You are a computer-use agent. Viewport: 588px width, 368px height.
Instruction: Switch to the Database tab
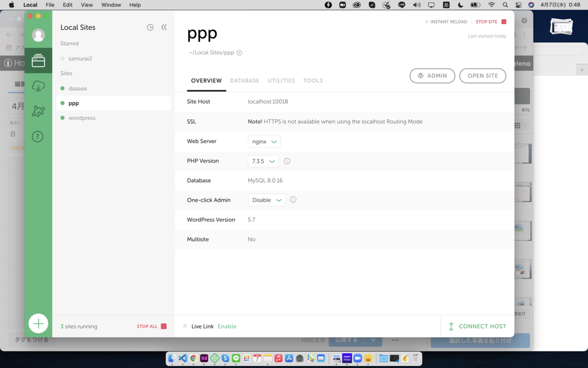pyautogui.click(x=245, y=80)
